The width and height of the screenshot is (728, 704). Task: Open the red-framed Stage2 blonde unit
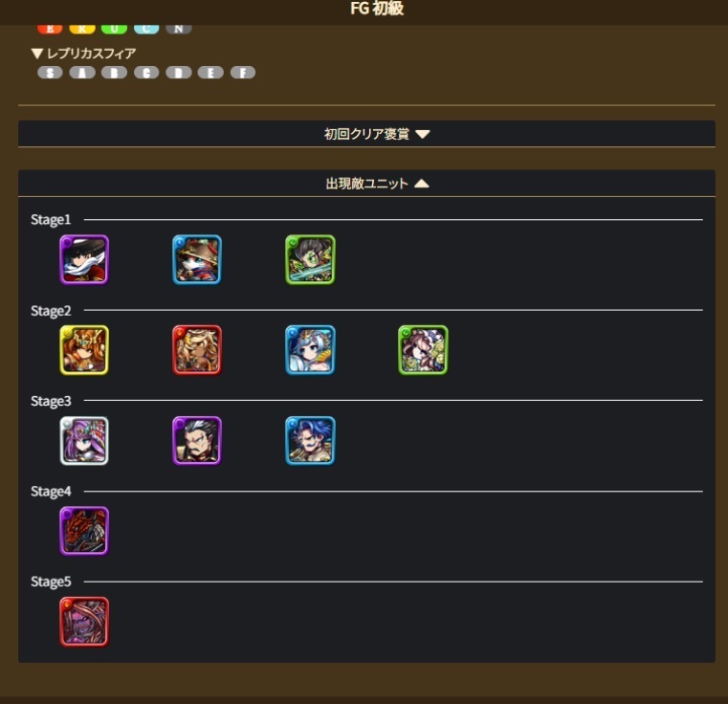tap(197, 350)
